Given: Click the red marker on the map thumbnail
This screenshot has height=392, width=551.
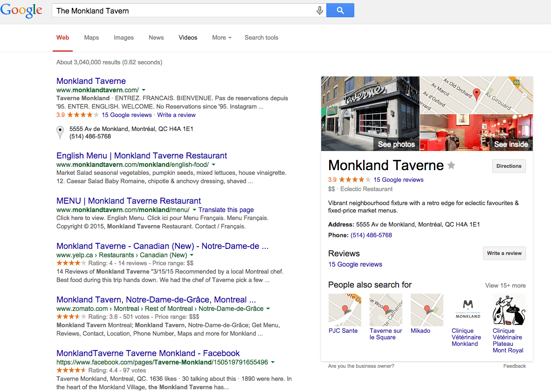Looking at the screenshot, I should (x=476, y=94).
